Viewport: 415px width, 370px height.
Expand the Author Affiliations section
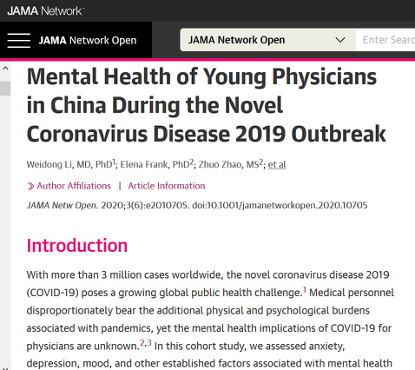point(74,186)
